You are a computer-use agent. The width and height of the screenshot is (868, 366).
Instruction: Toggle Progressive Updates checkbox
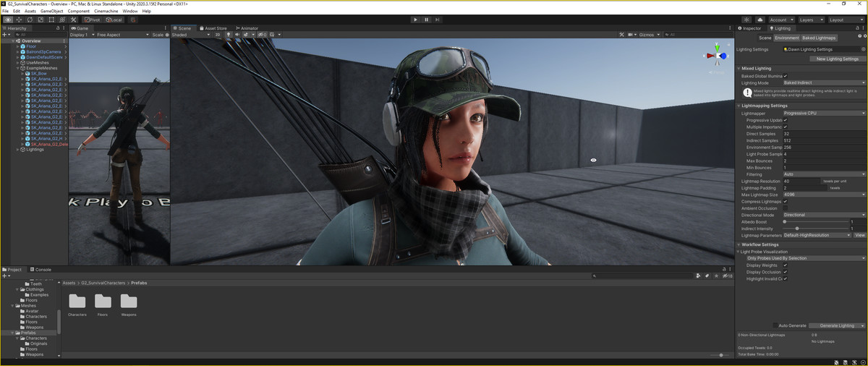[786, 120]
